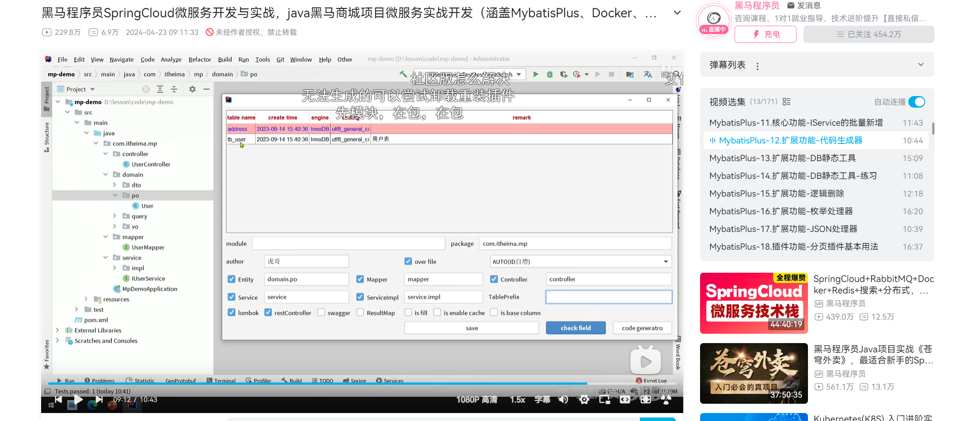Click the Expand All icon in Project panel
The height and width of the screenshot is (421, 980).
(x=160, y=89)
